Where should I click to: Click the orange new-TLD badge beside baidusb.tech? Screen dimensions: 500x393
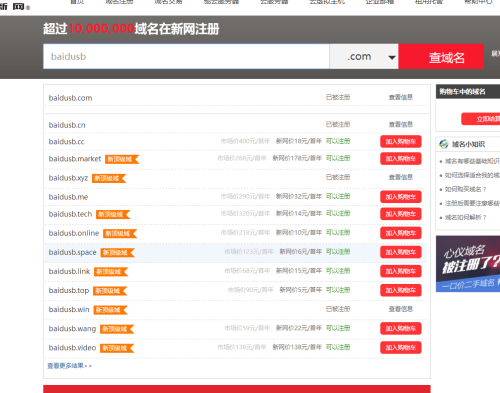point(113,214)
